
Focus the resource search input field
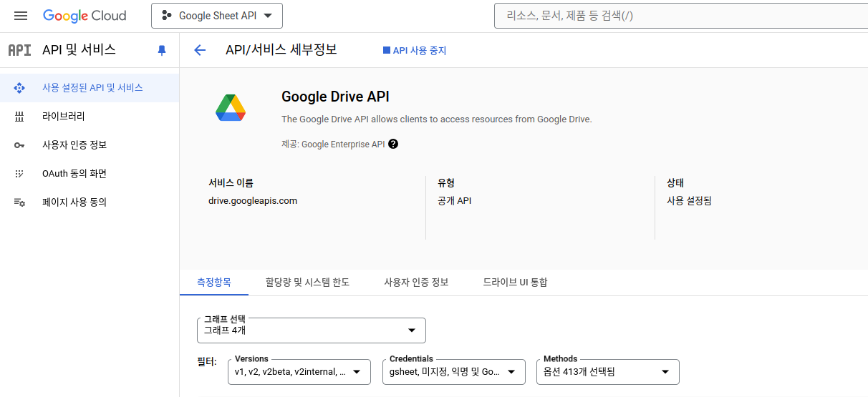680,16
